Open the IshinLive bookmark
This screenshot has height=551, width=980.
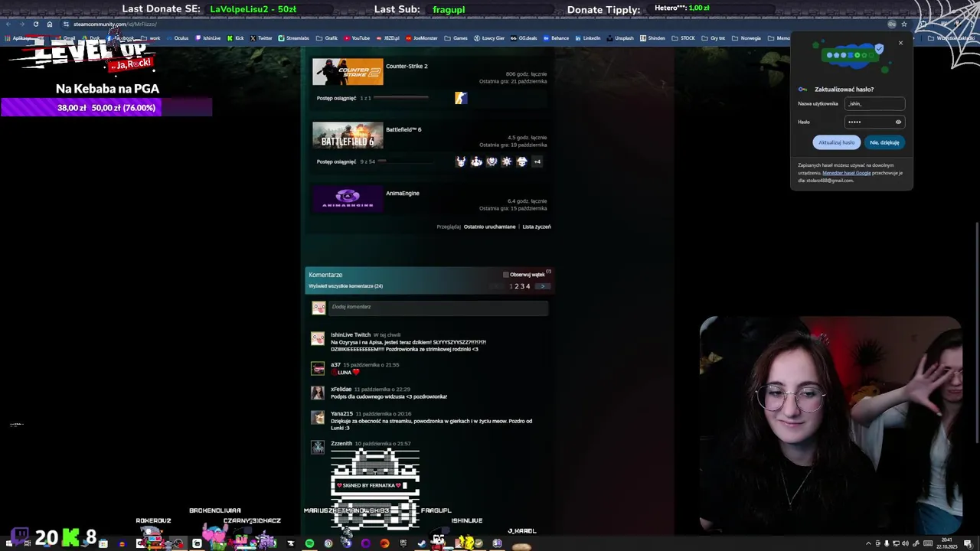pos(208,38)
